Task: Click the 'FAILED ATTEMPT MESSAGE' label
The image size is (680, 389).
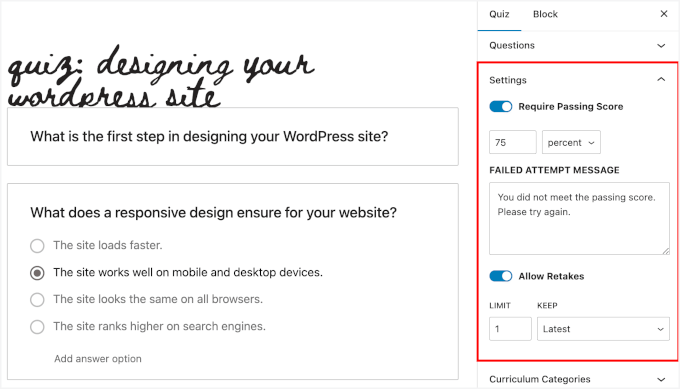Action: tap(554, 170)
